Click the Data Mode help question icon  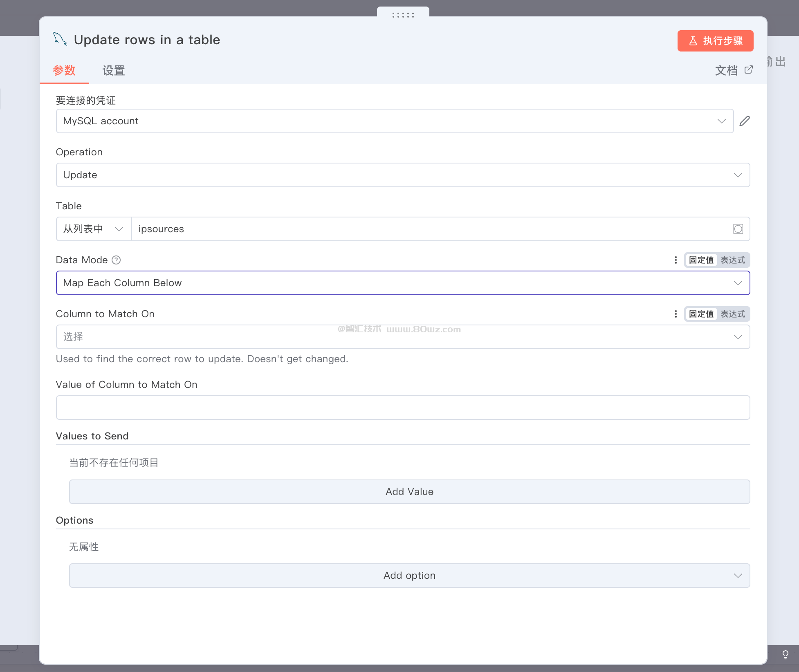point(116,260)
